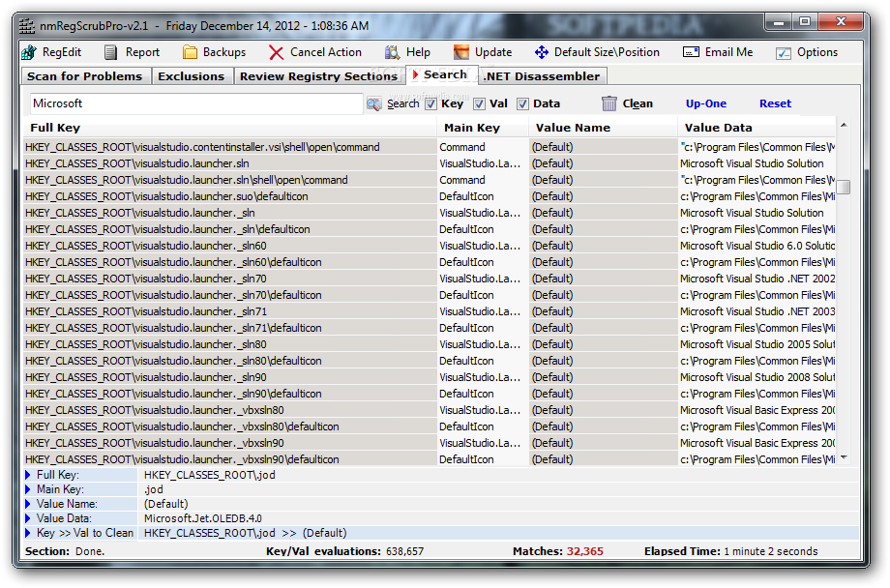This screenshot has height=588, width=890.
Task: Click HKEY_CLASSES_ROOT\.jod full key detail
Action: [210, 475]
